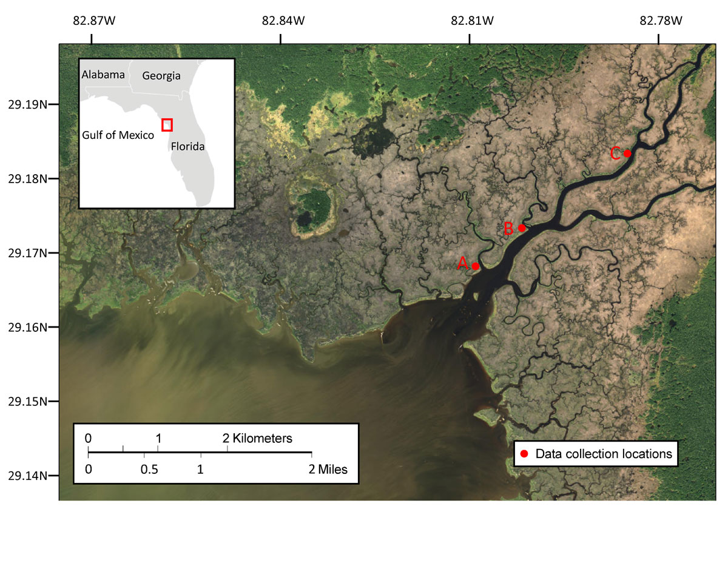This screenshot has width=728, height=566.
Task: Click the Georgia label in the inset map
Action: (x=162, y=75)
